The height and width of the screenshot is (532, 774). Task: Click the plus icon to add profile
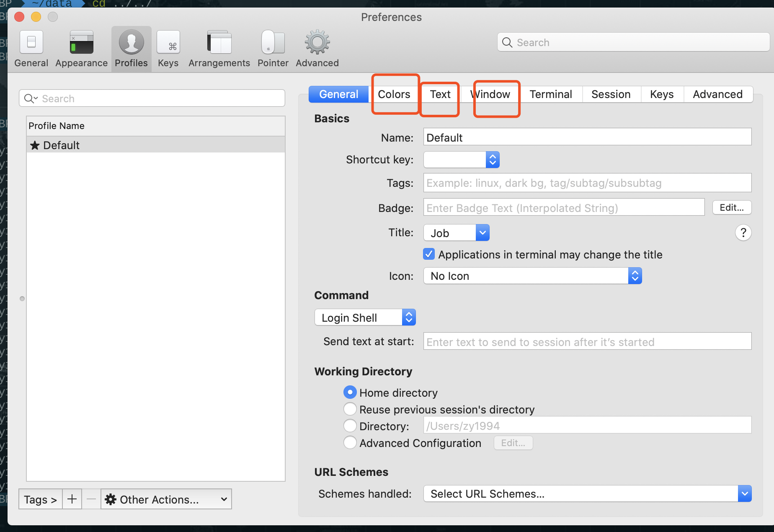coord(72,499)
